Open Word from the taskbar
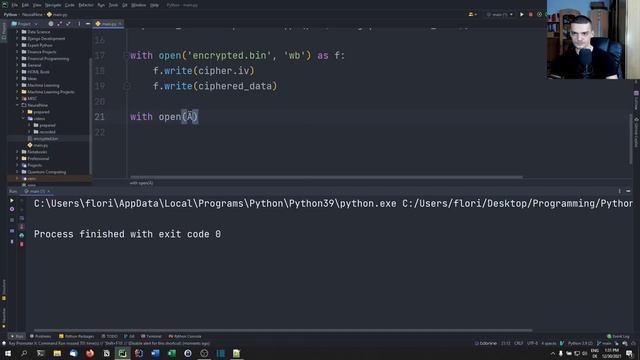 pos(155,353)
